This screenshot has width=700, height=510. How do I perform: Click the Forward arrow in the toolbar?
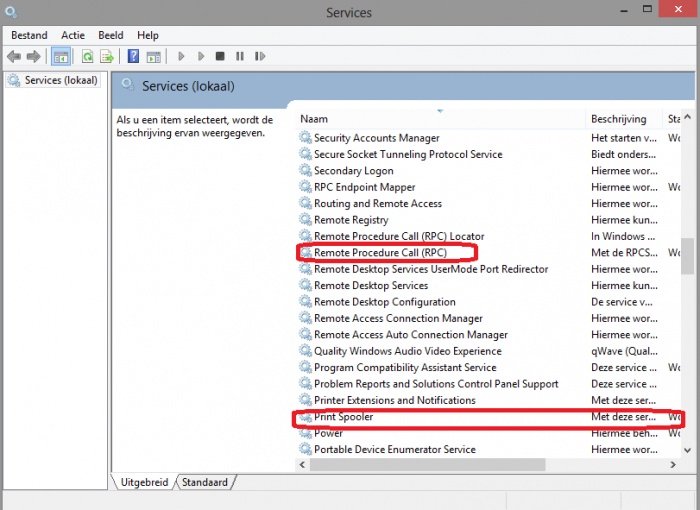click(33, 57)
